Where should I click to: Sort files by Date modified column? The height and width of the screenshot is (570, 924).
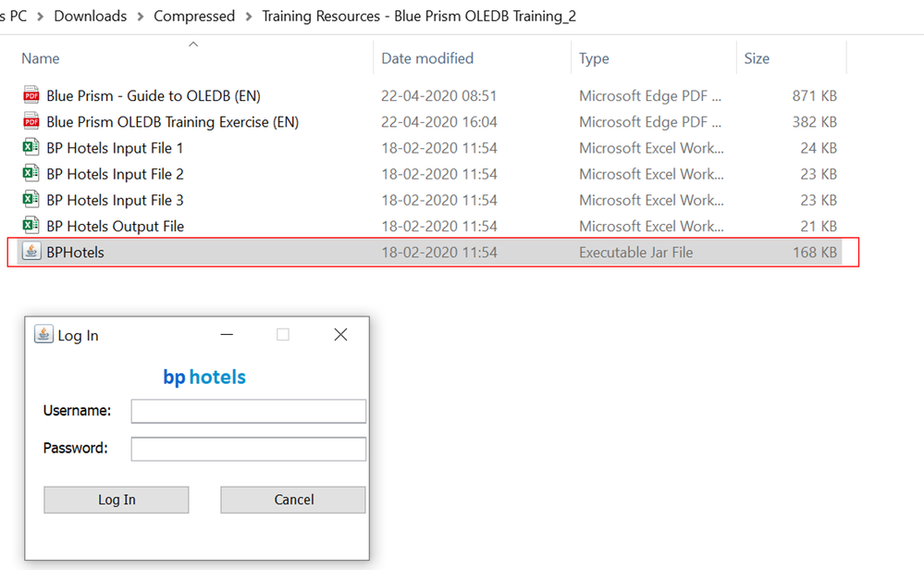tap(427, 58)
